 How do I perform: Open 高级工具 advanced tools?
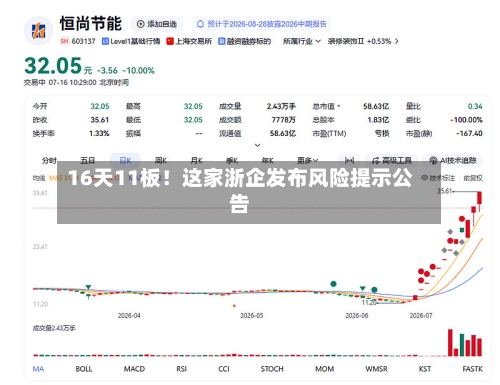tap(392, 161)
